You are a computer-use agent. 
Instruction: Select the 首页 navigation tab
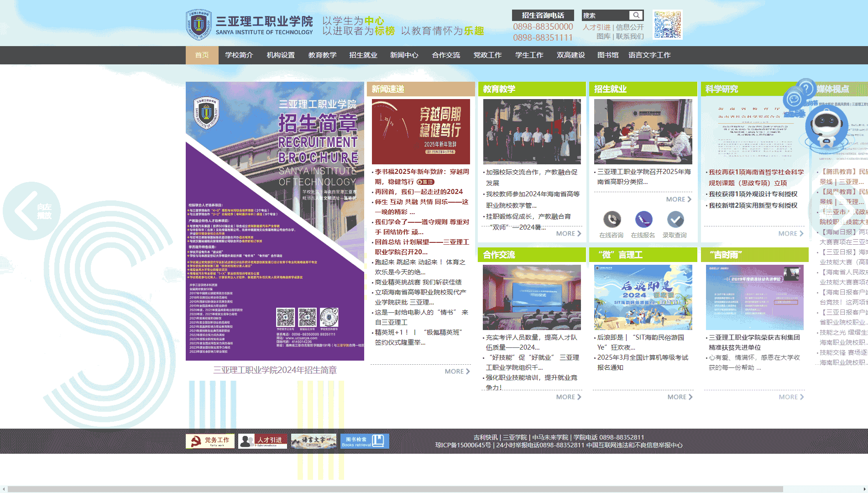click(x=202, y=55)
